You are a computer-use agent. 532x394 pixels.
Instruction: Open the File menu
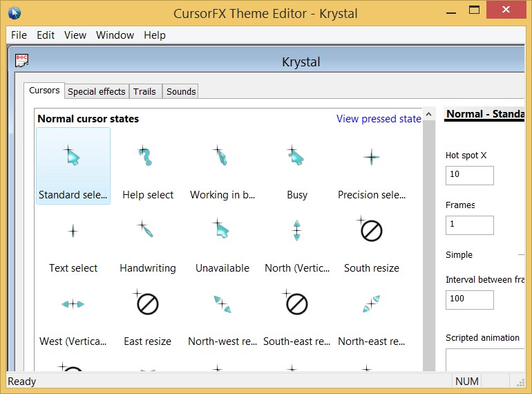19,35
